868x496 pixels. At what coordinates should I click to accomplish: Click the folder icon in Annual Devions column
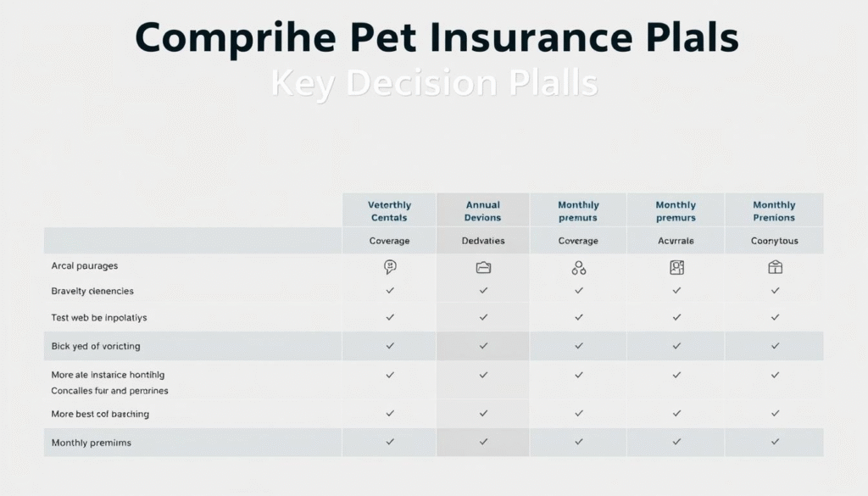[x=483, y=267]
